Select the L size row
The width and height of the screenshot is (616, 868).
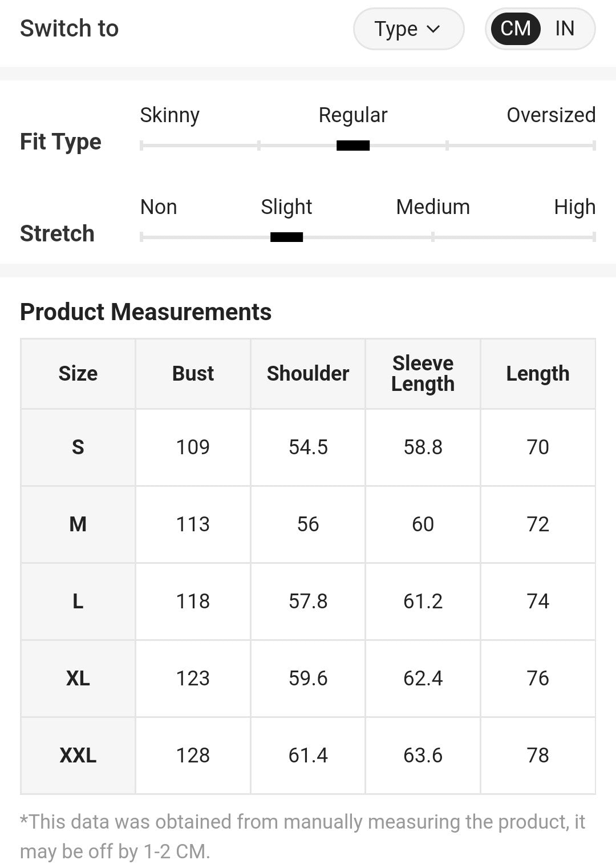(x=78, y=601)
